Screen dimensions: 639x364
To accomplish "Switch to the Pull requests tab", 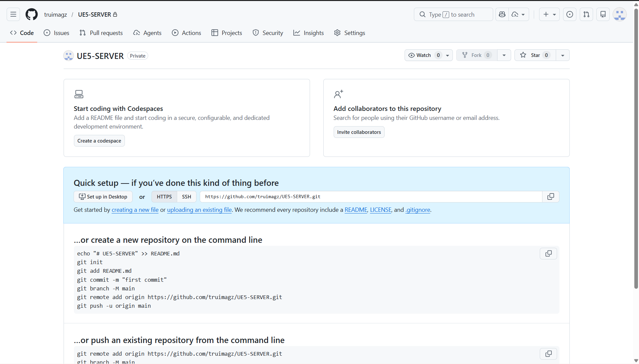I will point(101,33).
